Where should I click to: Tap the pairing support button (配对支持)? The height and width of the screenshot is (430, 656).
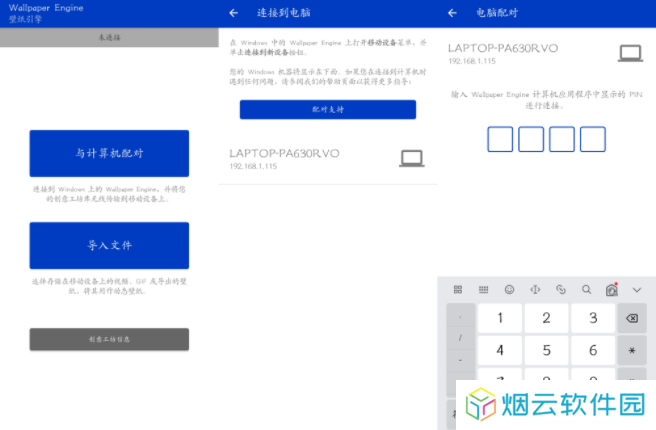[328, 110]
